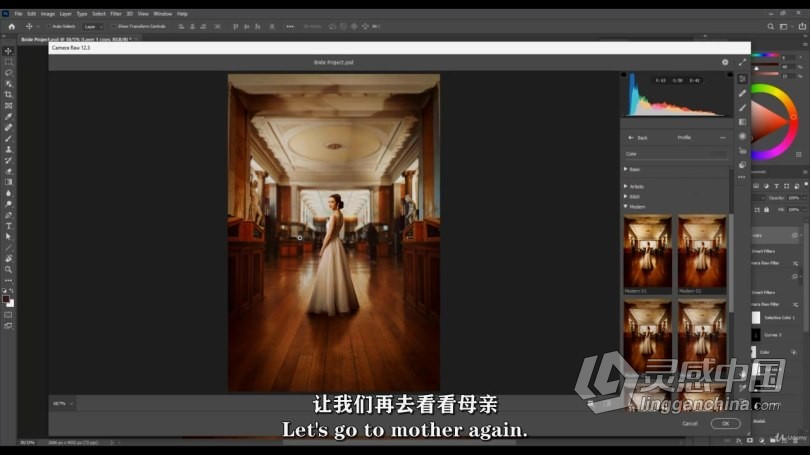This screenshot has width=810, height=455.
Task: Select the Horizontal Type tool
Action: pos(8,226)
